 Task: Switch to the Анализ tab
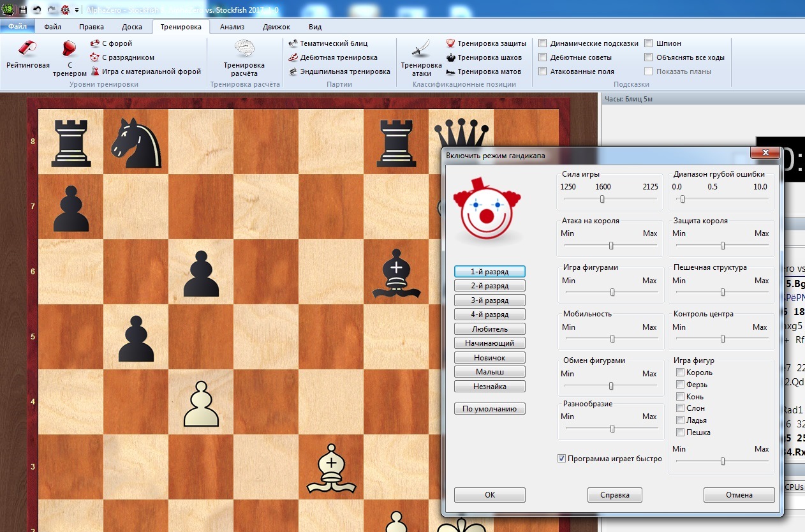pos(232,27)
